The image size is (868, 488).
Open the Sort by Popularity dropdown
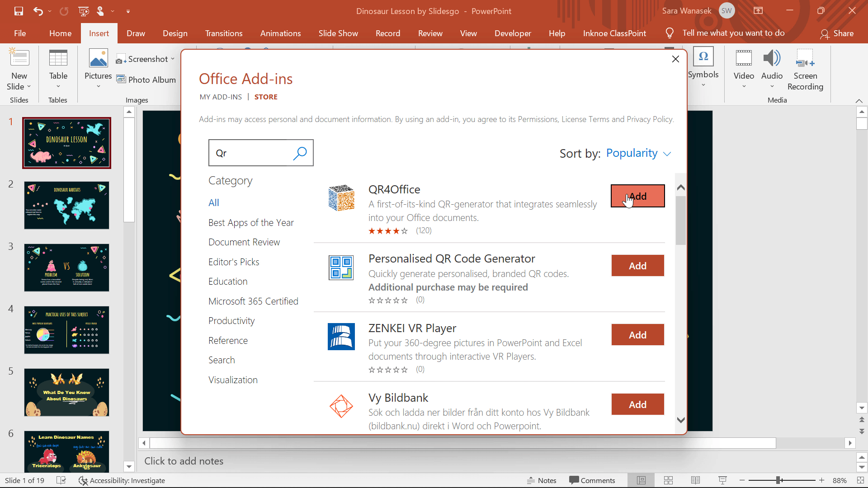tap(638, 153)
